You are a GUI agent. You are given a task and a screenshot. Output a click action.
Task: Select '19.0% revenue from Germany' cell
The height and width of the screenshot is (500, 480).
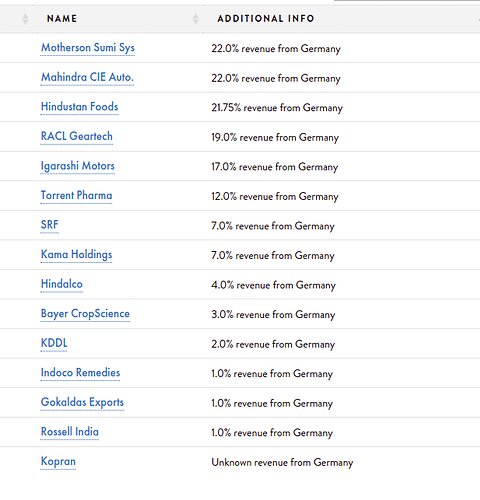(x=275, y=137)
